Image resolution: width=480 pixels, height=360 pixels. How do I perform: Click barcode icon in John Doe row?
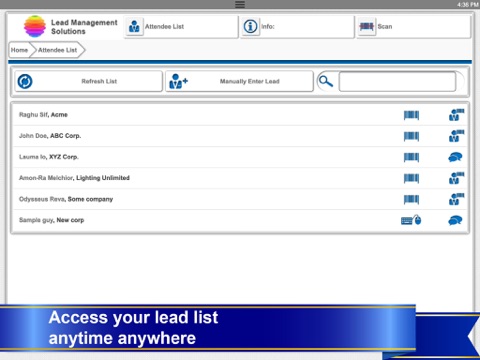click(x=411, y=136)
